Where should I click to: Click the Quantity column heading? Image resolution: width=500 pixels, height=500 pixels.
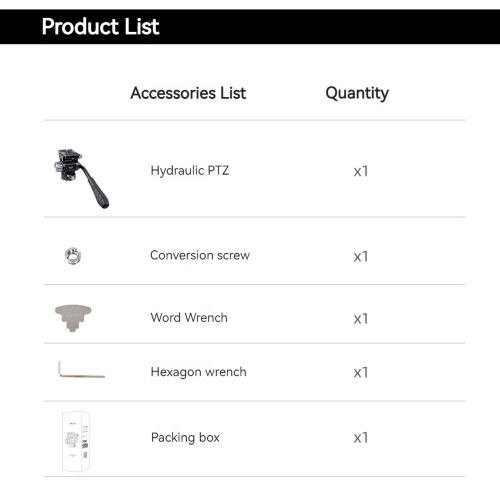[x=357, y=93]
